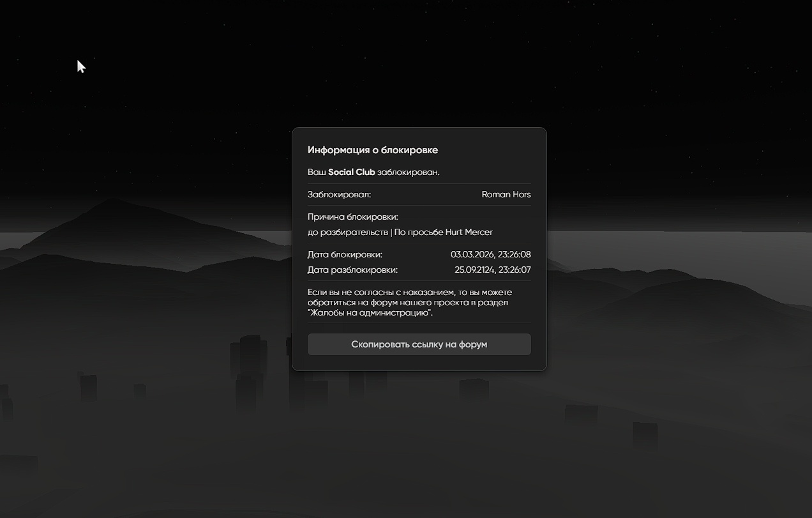Click the 'Причина блокировки:' label
812x518 pixels.
pos(352,217)
